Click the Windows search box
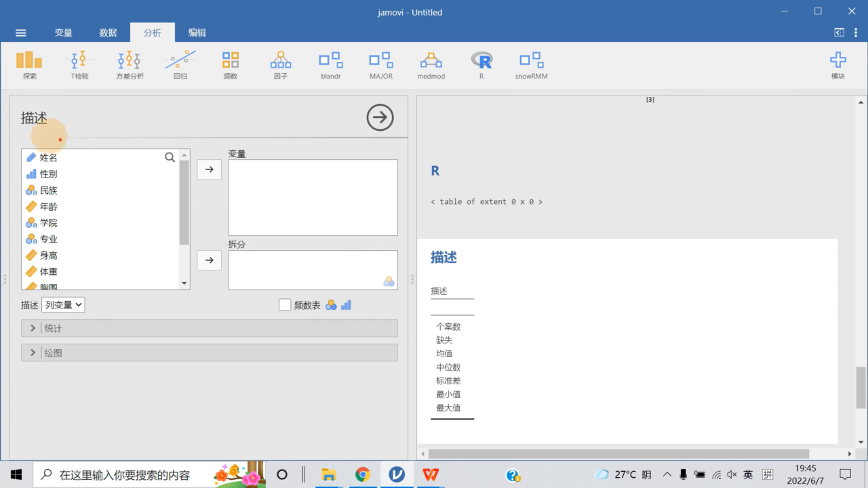The image size is (868, 488). [149, 474]
